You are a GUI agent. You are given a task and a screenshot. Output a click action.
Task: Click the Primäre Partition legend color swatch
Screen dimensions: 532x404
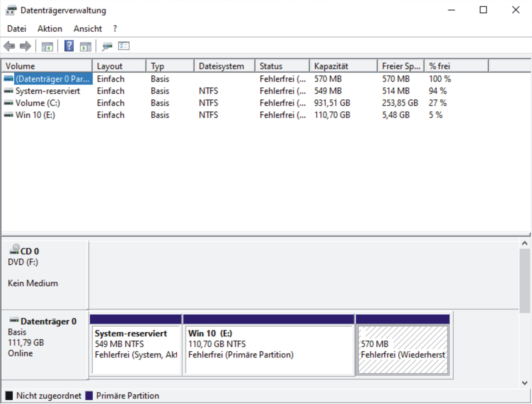pos(89,396)
